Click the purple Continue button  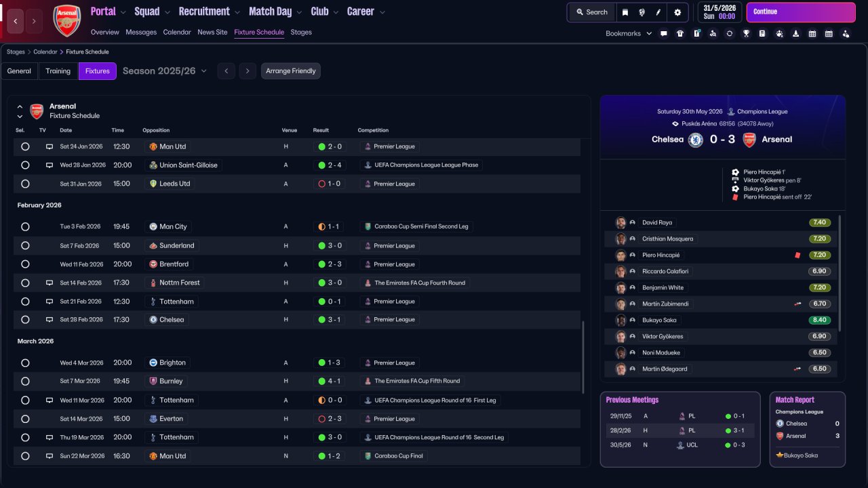[x=801, y=12]
